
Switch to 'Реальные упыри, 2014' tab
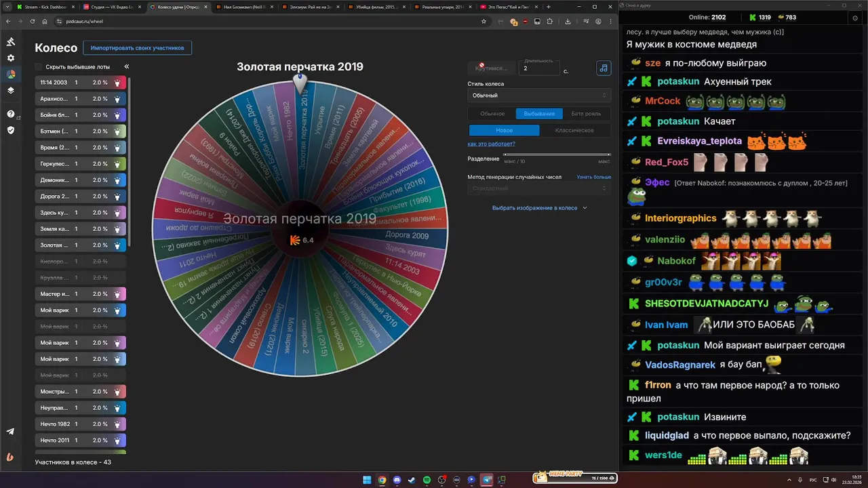click(445, 7)
